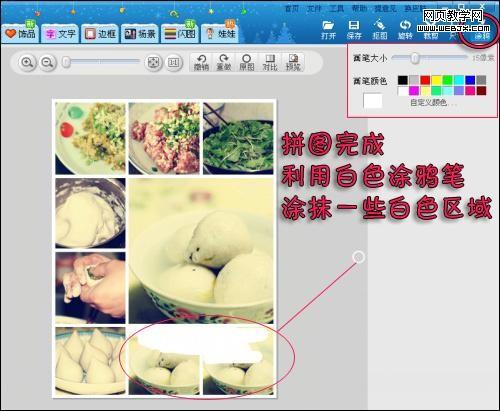
Task: Click the large bowl of dumplings photo
Action: (201, 251)
